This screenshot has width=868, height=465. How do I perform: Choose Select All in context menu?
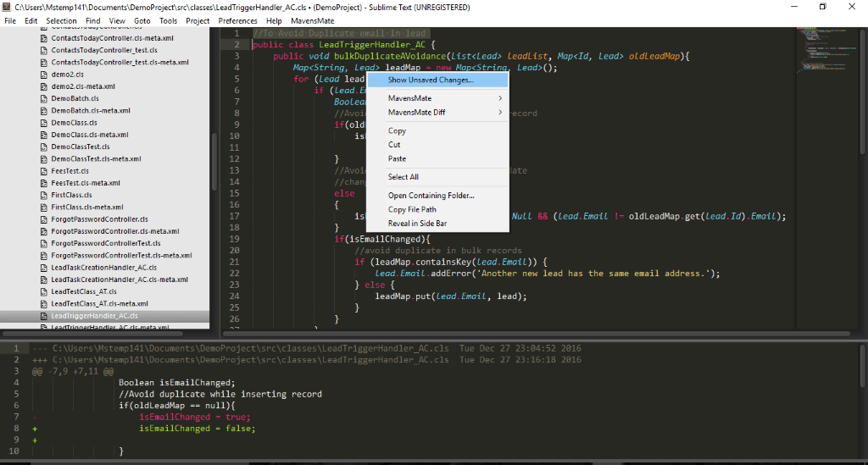437,177
